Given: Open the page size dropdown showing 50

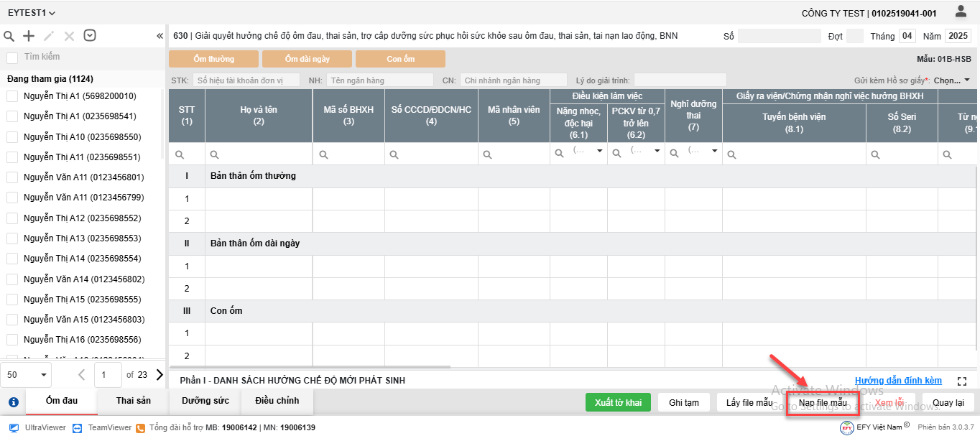Looking at the screenshot, I should click(27, 374).
